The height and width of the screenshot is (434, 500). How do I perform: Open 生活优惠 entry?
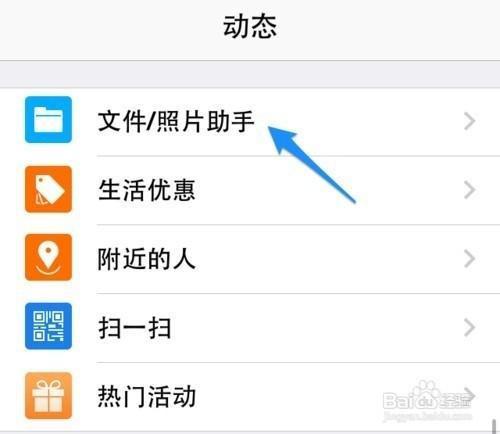pos(250,190)
